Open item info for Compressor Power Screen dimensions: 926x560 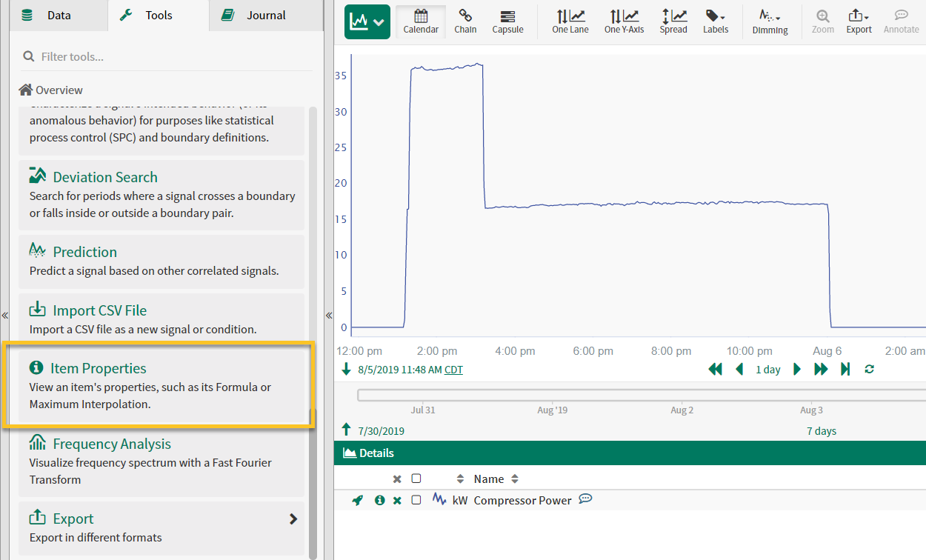pyautogui.click(x=380, y=501)
